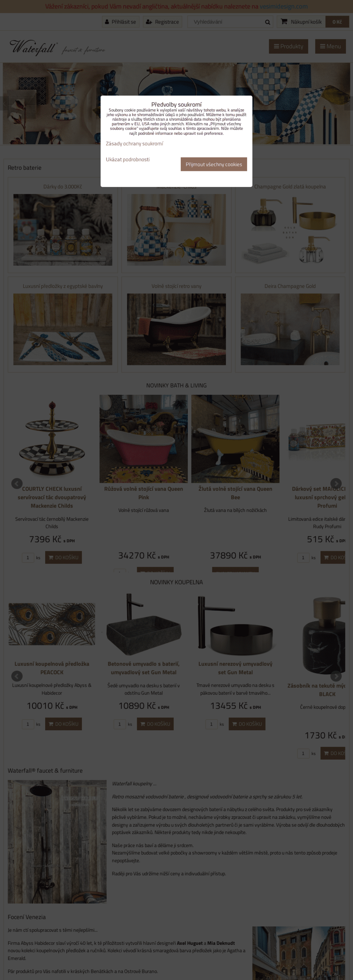Open the shopping cart (Nákupní košík)
This screenshot has width=353, height=980.
click(x=301, y=22)
